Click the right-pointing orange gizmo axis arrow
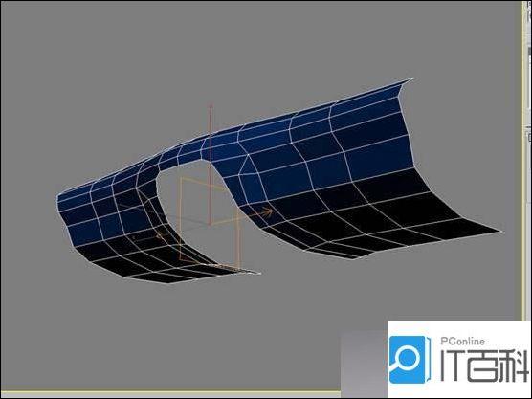Viewport: 532px width, 399px height. pos(267,212)
